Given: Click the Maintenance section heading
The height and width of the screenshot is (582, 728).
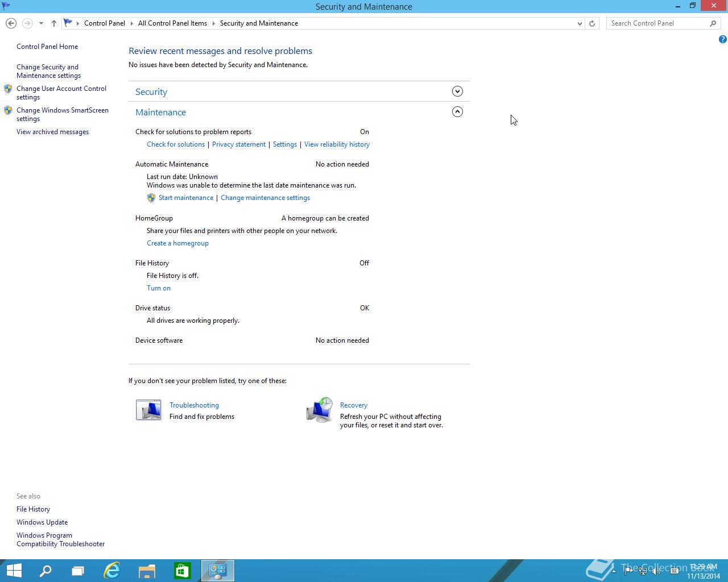Looking at the screenshot, I should pyautogui.click(x=160, y=112).
